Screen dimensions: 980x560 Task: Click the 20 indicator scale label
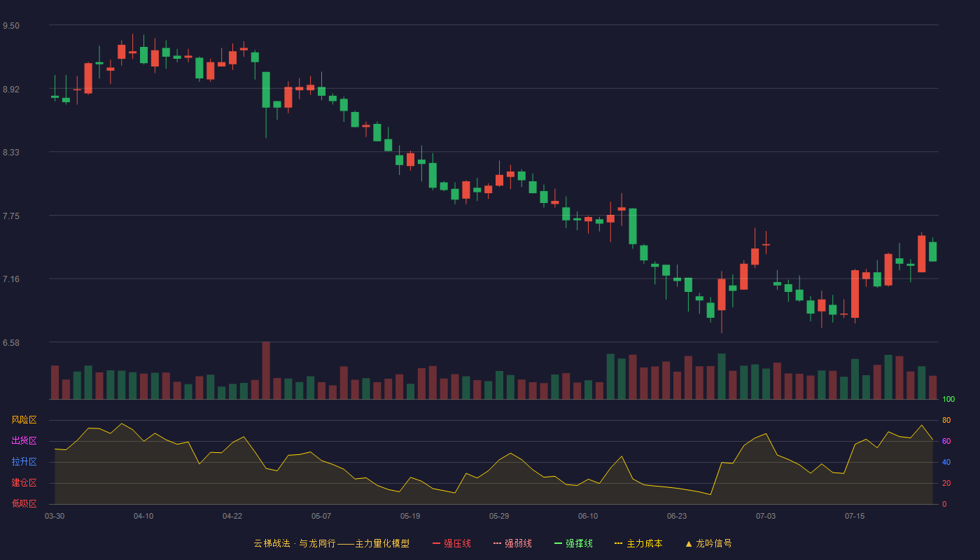coord(946,483)
